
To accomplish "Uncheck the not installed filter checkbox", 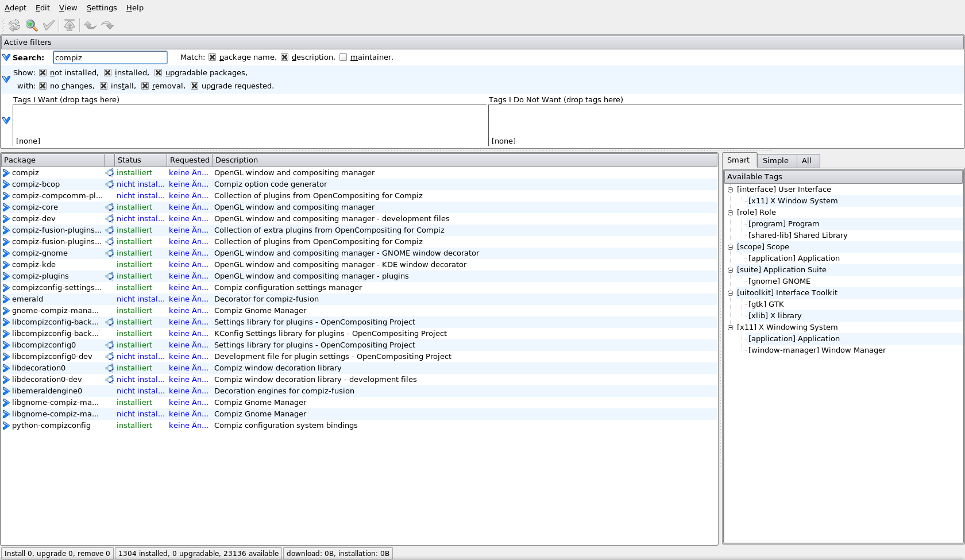I will tap(43, 73).
